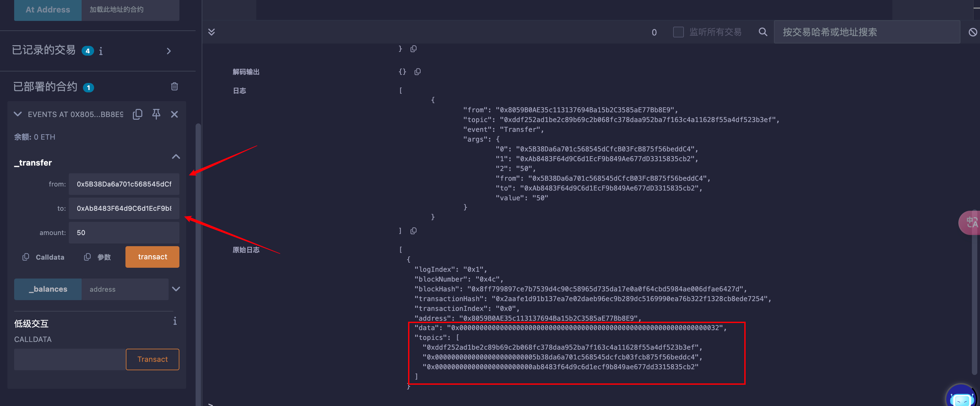The width and height of the screenshot is (980, 406).
Task: Expand the recorded transactions section
Action: [x=169, y=51]
